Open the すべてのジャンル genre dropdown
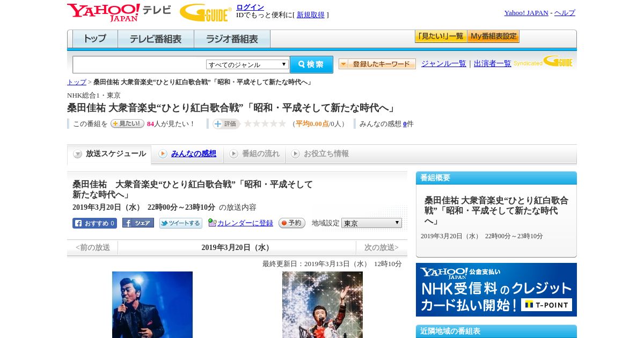Screen dimensions: 644x338 coord(247,64)
